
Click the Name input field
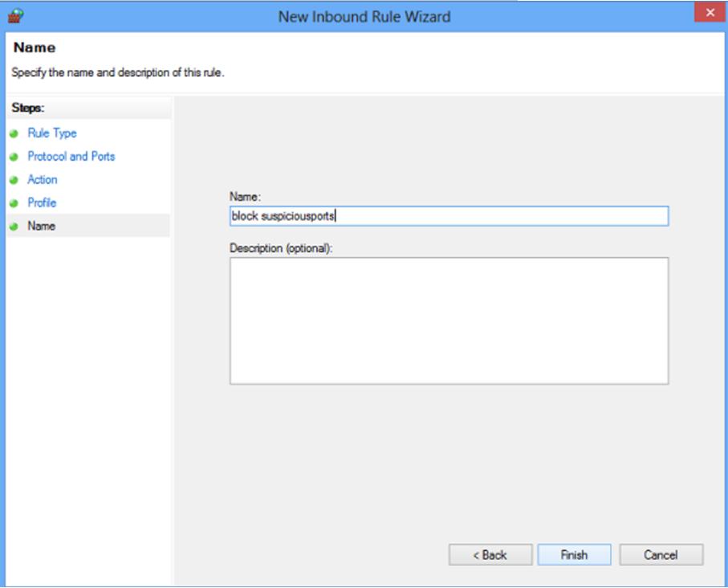pos(449,216)
